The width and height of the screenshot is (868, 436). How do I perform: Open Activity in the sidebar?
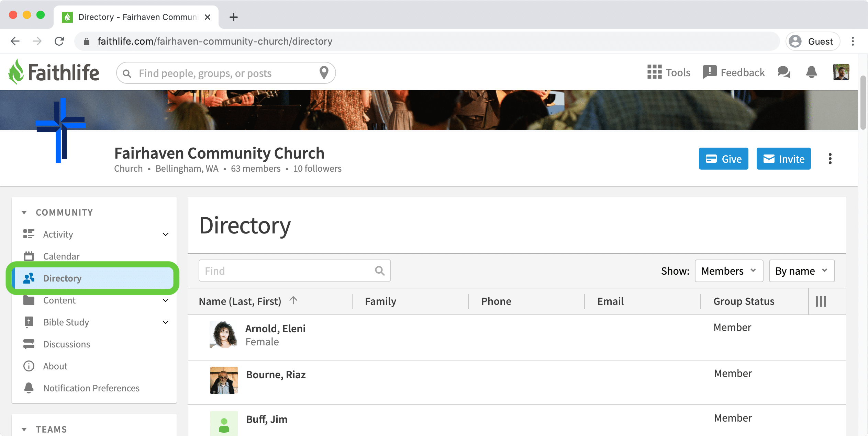point(58,234)
